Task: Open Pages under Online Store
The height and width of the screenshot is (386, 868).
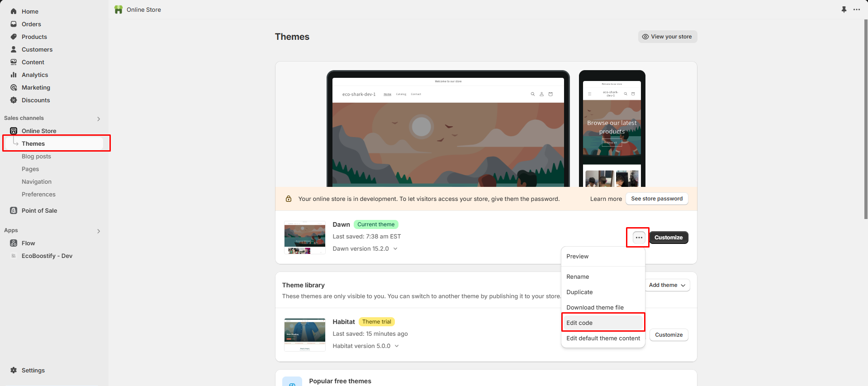Action: (30, 169)
